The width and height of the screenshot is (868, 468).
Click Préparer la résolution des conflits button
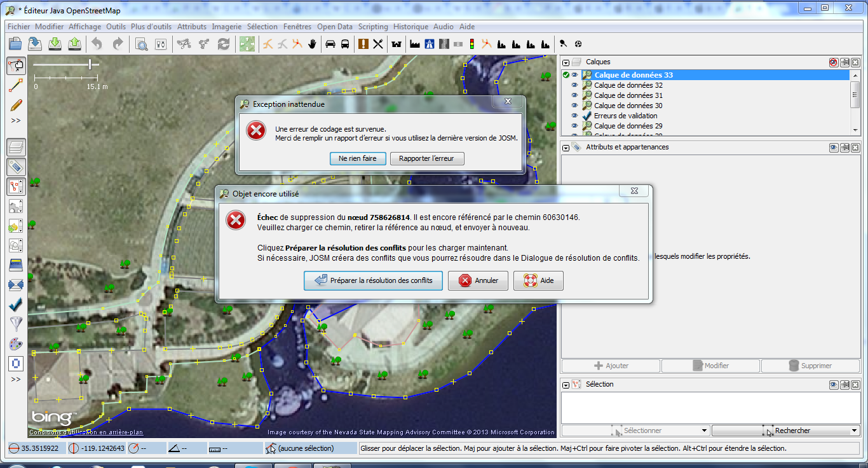pos(373,280)
